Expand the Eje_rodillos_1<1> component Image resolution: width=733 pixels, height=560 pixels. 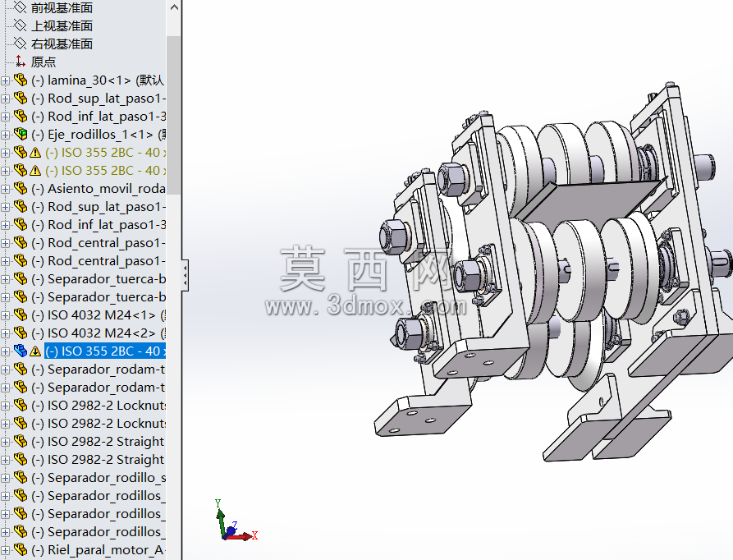[5, 135]
